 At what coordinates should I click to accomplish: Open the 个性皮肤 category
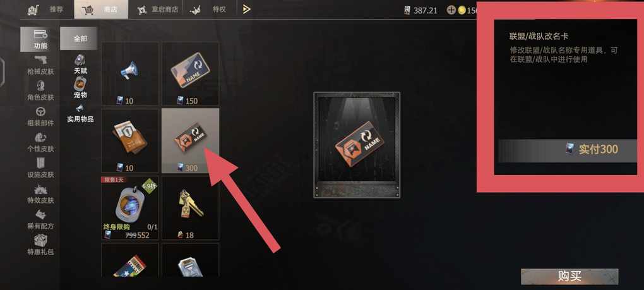(x=40, y=143)
